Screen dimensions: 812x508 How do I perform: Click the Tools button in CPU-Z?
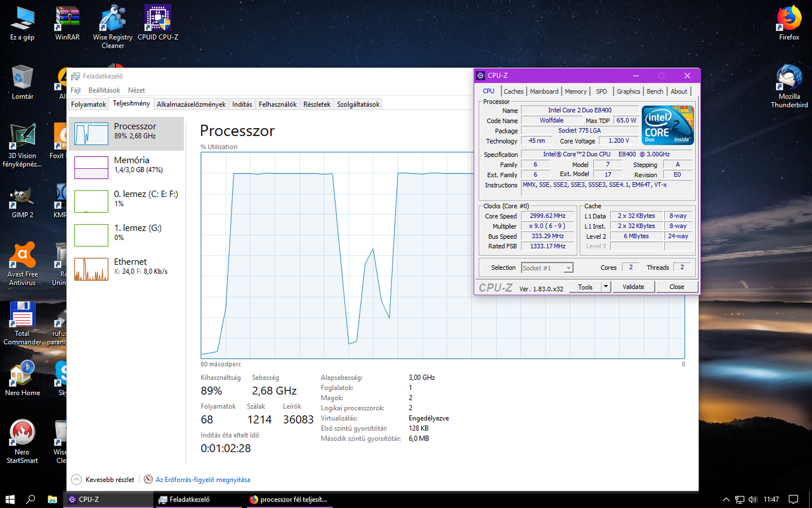(x=585, y=287)
